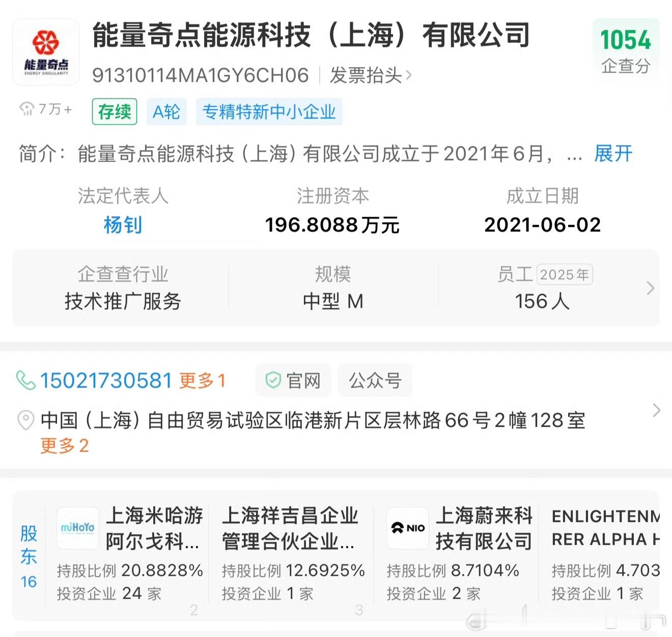Tap the registered capital 196.8088万元
672x637 pixels.
tap(332, 225)
